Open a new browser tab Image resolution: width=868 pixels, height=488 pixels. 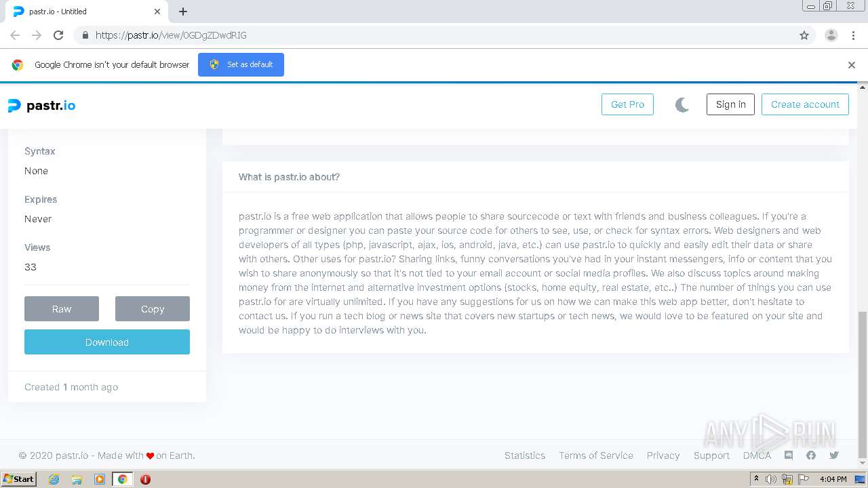[x=183, y=12]
